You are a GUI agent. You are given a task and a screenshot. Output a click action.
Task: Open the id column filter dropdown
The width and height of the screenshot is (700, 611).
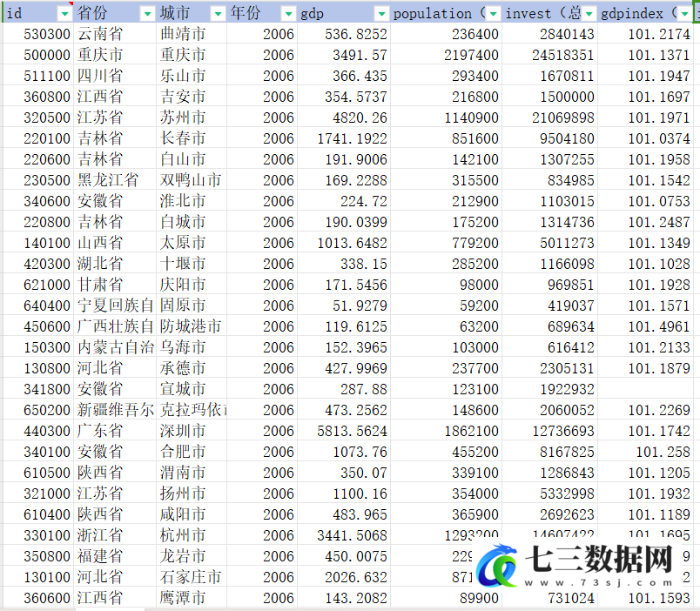(x=64, y=14)
